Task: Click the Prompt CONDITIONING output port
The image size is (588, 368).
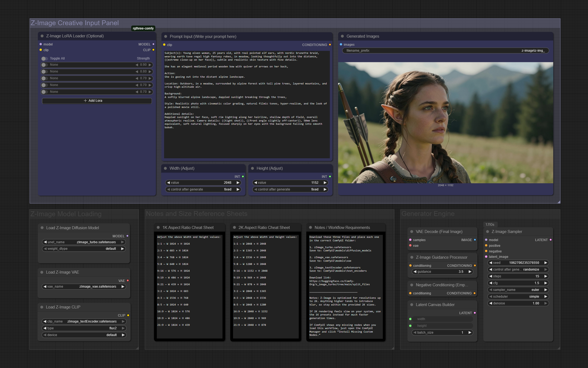Action: point(330,45)
